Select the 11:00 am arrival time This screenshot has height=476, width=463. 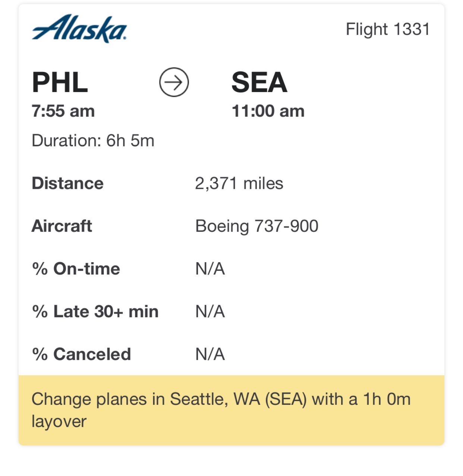pos(268,111)
